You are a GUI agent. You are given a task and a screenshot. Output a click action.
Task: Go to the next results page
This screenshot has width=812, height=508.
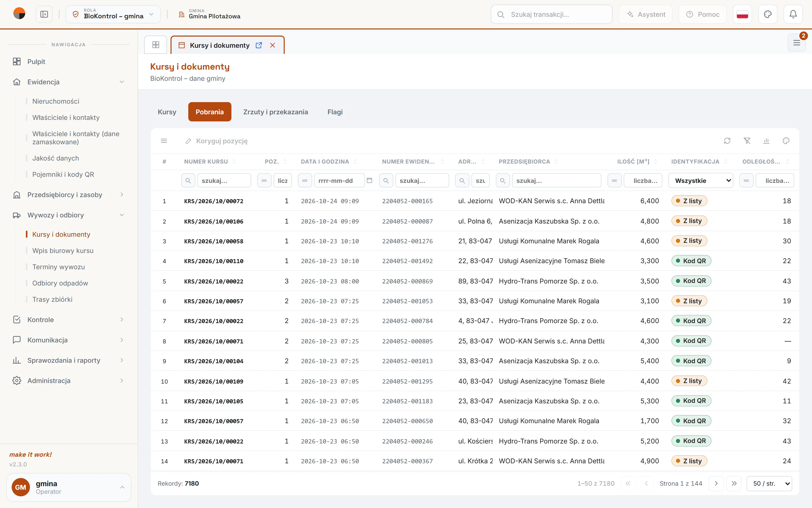716,483
